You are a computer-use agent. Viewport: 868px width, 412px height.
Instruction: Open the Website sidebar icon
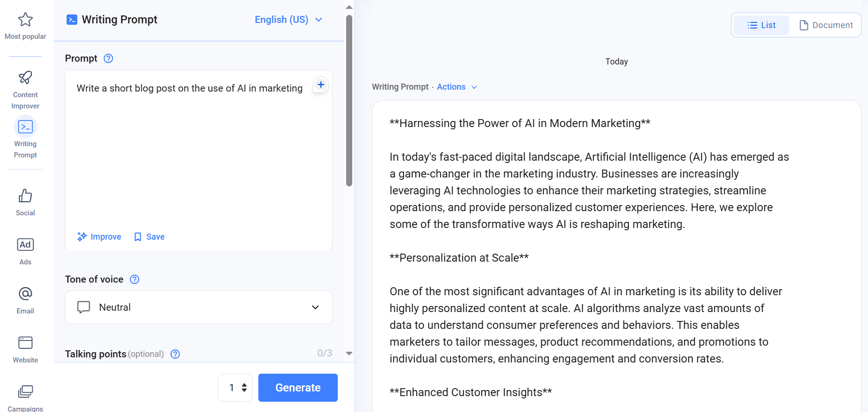pos(25,343)
